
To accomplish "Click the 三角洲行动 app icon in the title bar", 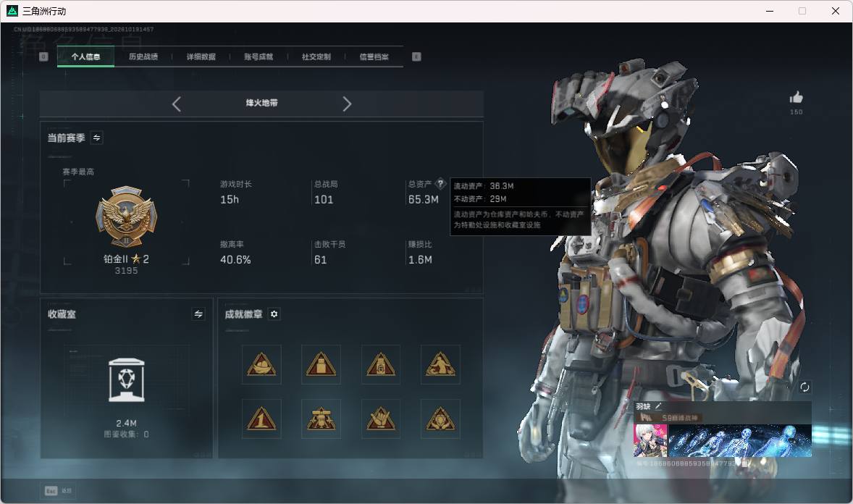I will (x=12, y=11).
